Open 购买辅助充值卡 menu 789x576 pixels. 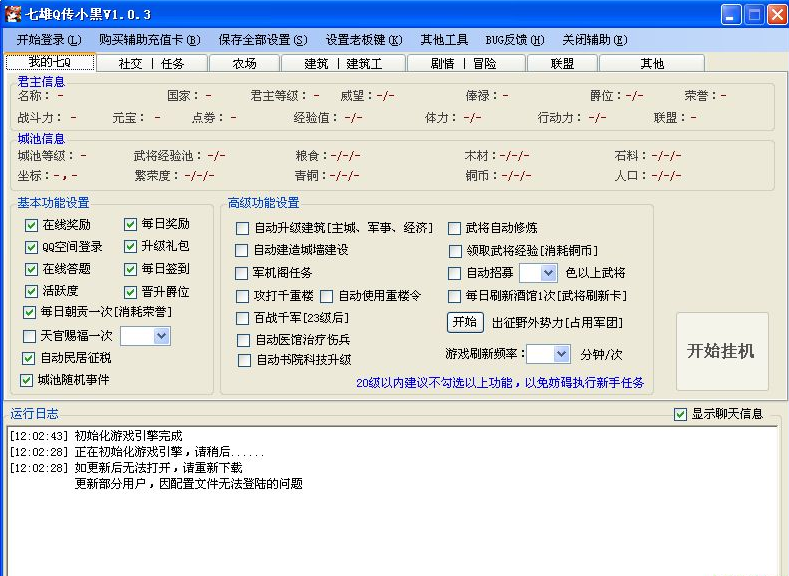pos(149,40)
